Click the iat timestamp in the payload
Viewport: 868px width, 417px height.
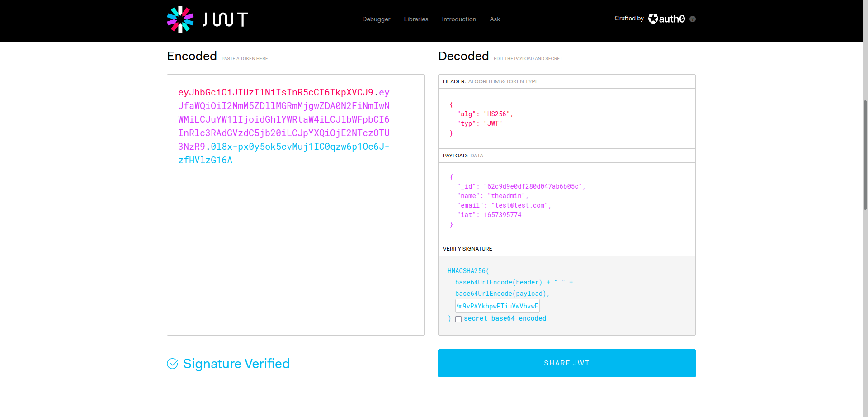(502, 215)
